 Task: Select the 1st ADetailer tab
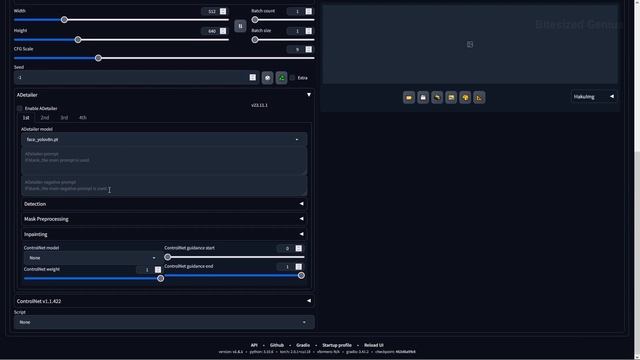[x=26, y=118]
